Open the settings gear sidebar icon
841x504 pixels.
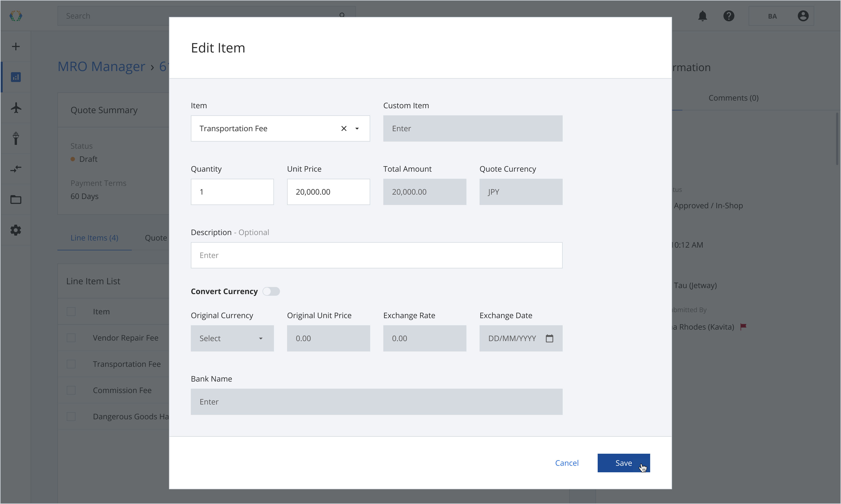16,230
